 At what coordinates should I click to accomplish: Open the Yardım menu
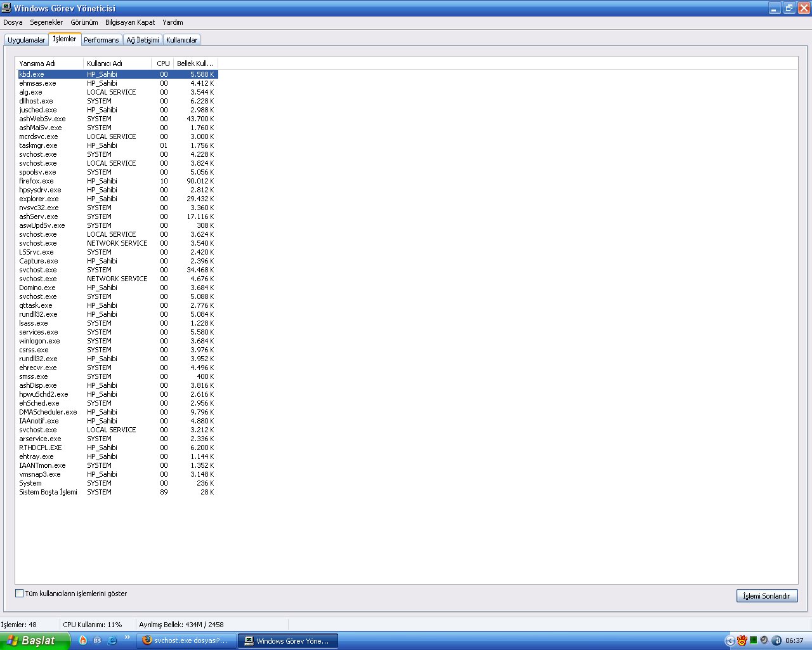click(173, 22)
